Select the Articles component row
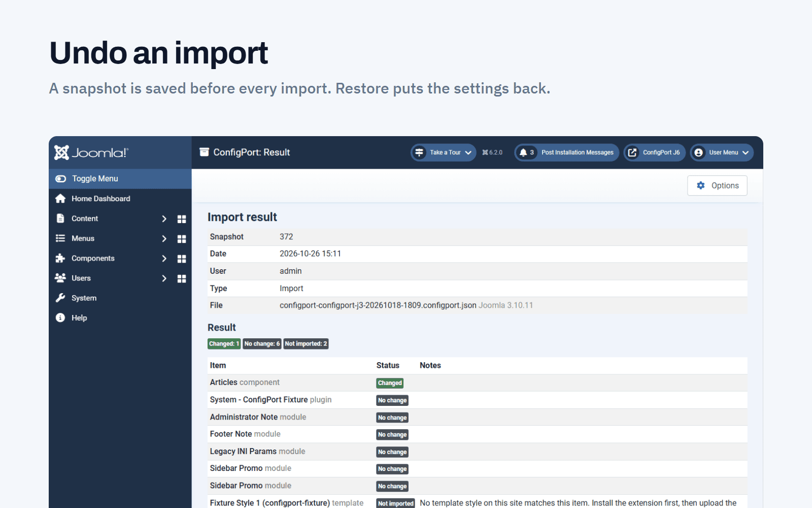The image size is (812, 508). 477,383
